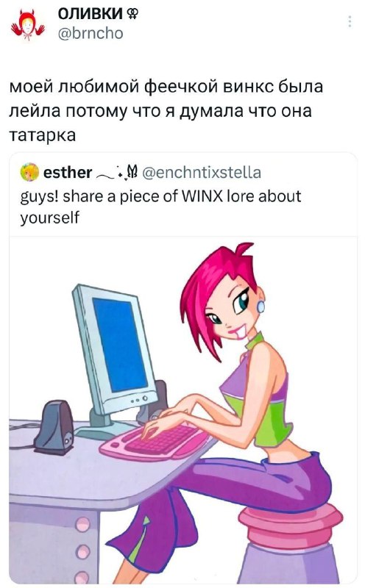Open the quoted tweet text about WINX lore

160,207
